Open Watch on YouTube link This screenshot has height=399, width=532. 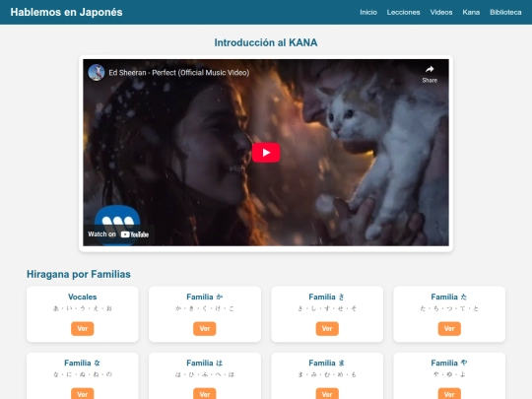118,234
